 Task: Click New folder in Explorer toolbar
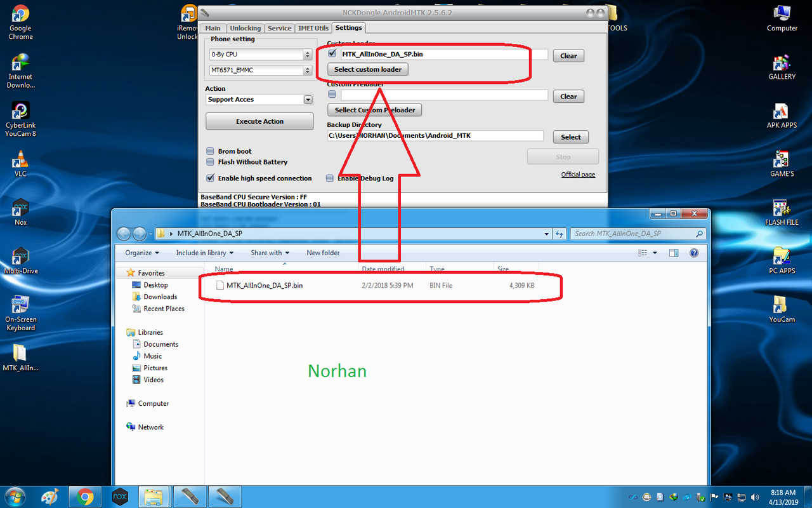pyautogui.click(x=323, y=253)
